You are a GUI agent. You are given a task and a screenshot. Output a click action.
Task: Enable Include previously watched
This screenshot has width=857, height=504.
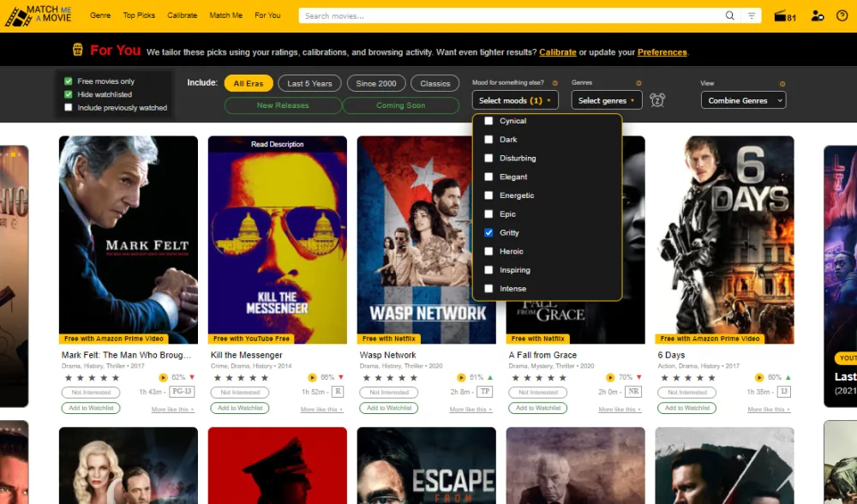(69, 108)
